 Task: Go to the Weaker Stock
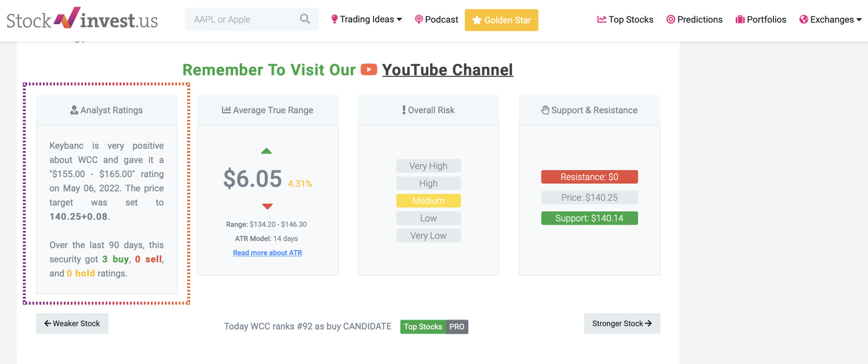click(x=72, y=324)
